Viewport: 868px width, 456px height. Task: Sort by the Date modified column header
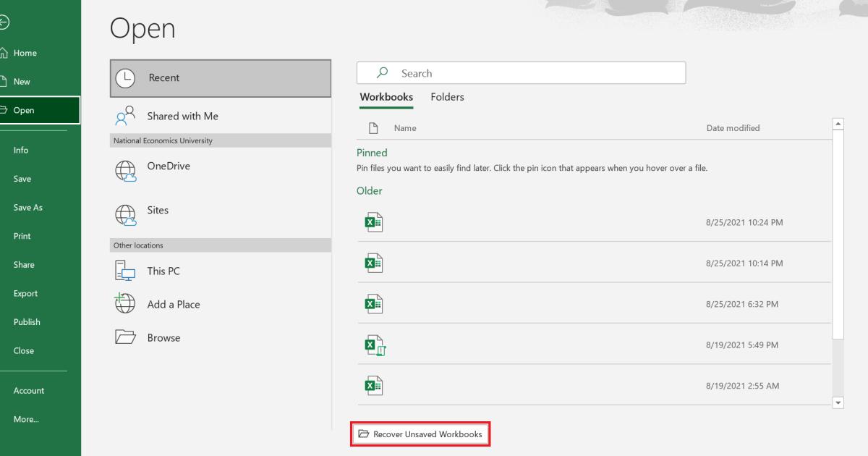(x=733, y=128)
